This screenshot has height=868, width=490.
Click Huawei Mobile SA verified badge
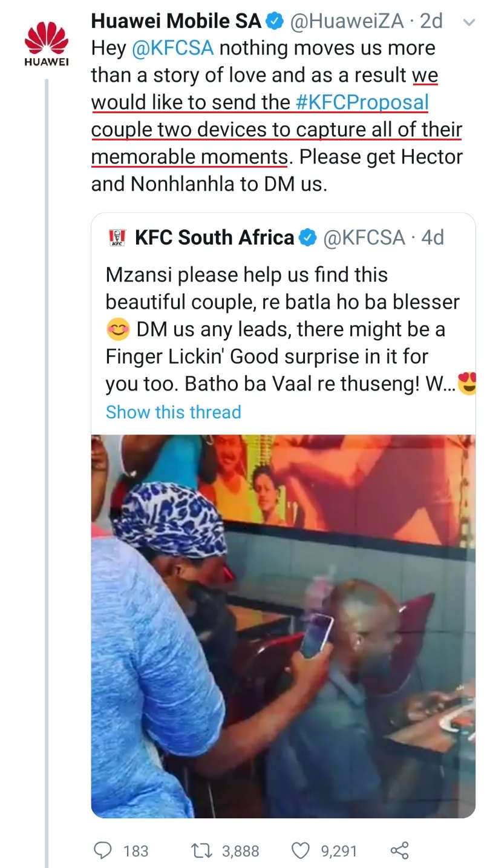275,21
